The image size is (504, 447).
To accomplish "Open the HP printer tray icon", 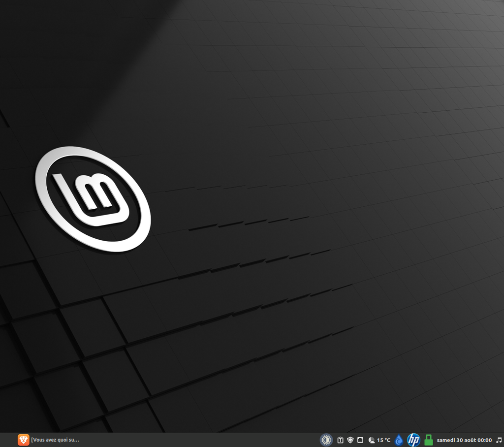I will pyautogui.click(x=413, y=440).
